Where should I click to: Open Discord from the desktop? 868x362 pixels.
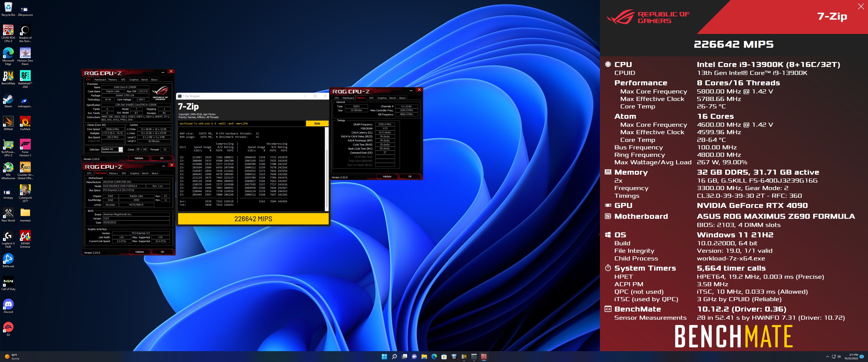8,306
